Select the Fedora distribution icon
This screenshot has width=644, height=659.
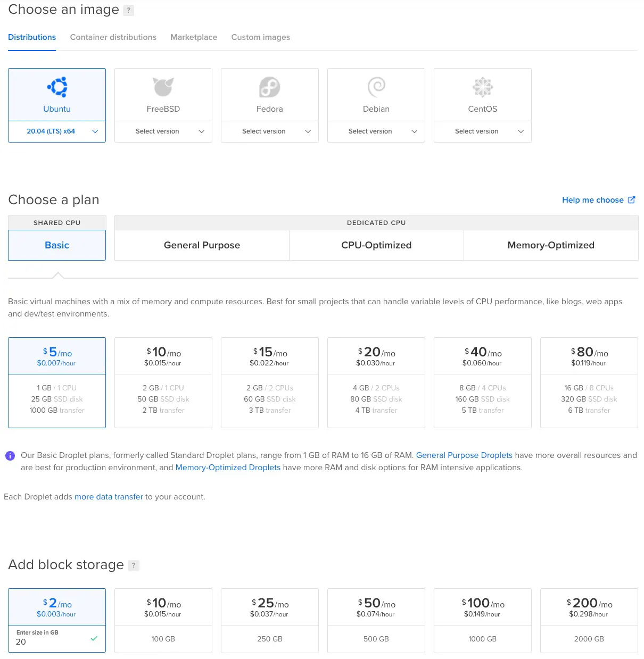(x=269, y=87)
